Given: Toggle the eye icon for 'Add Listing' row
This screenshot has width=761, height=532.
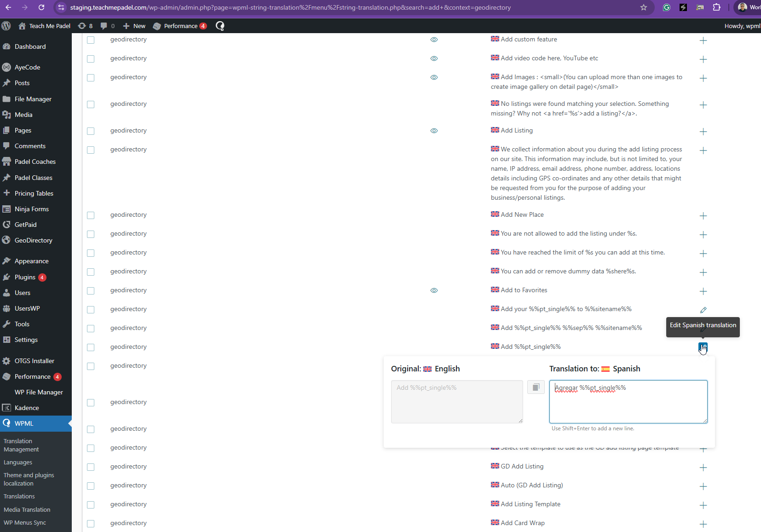Looking at the screenshot, I should tap(434, 131).
